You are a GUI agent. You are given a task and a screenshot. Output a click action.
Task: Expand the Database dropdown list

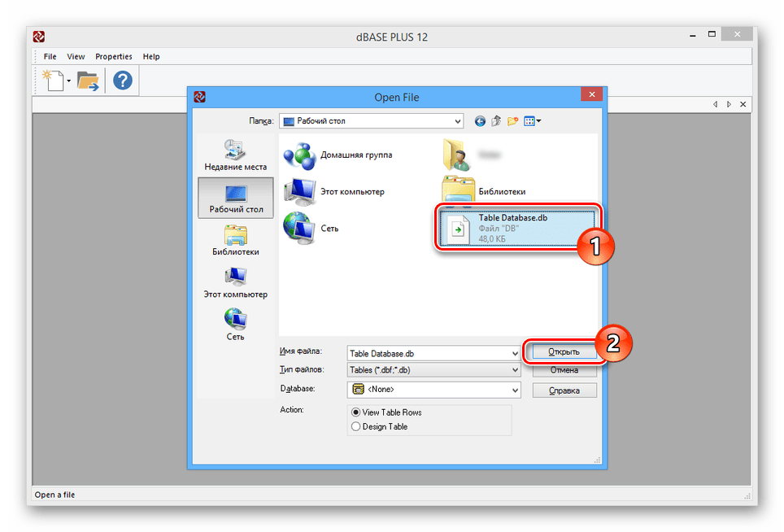coord(515,390)
